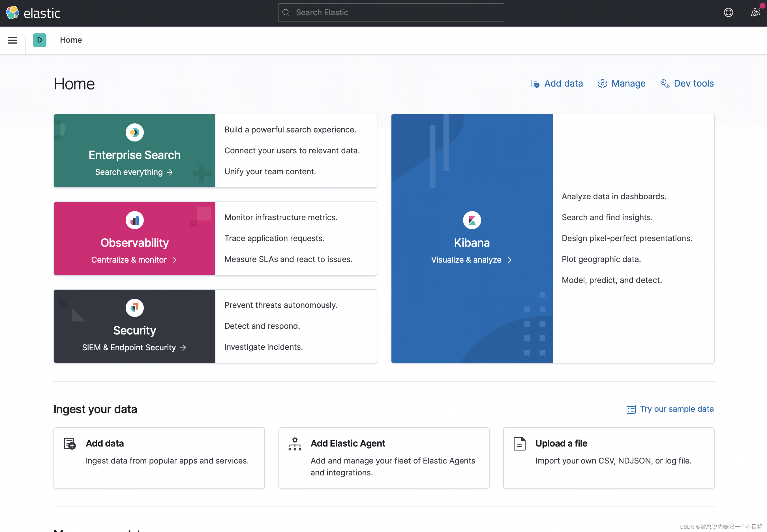Click 'Measure SLAs and react to issues.' text

(288, 259)
